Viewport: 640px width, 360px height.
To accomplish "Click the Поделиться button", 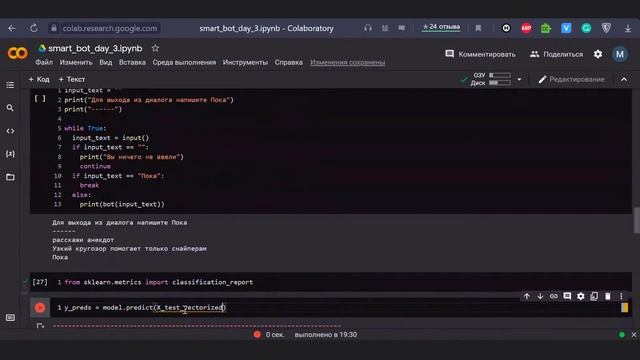I will click(x=556, y=54).
